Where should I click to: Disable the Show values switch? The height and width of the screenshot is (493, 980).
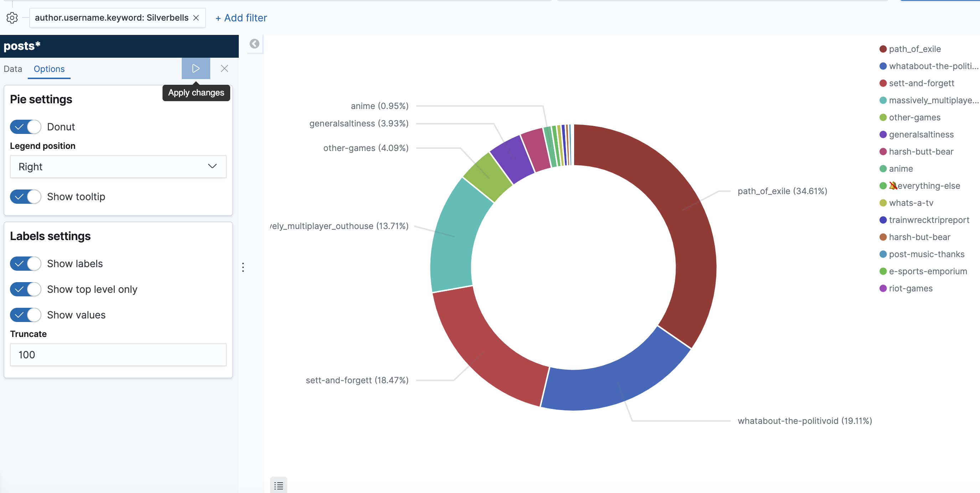tap(26, 315)
